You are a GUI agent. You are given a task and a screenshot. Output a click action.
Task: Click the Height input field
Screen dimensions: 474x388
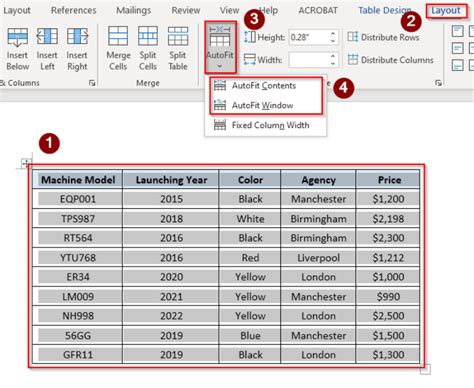pos(309,37)
